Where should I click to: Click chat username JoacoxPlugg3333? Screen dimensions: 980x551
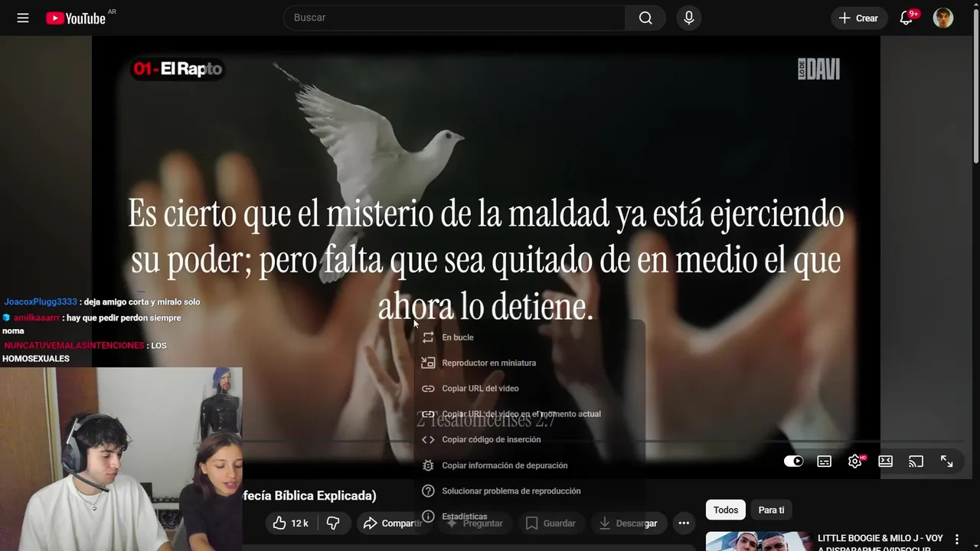coord(41,302)
